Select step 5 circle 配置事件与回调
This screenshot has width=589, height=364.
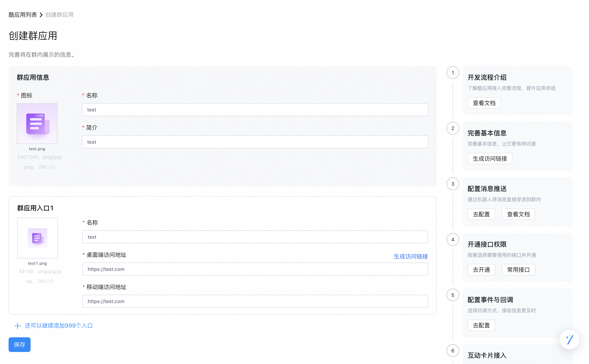[x=453, y=295]
